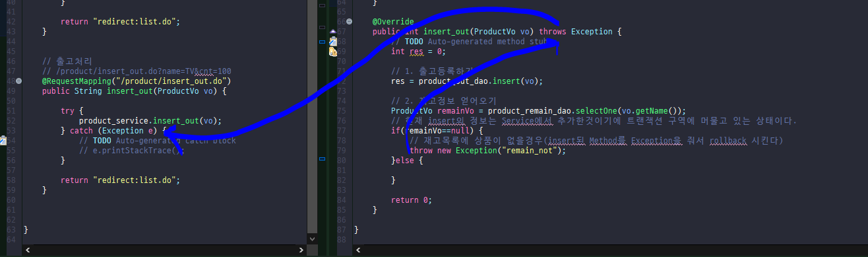The height and width of the screenshot is (257, 868).
Task: Click line number 75 in right gutter
Action: 342,111
